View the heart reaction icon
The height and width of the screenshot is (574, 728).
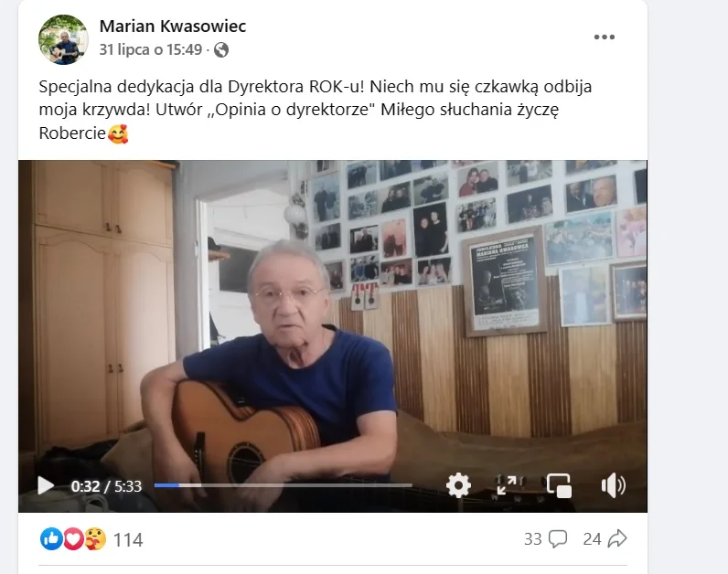[73, 539]
